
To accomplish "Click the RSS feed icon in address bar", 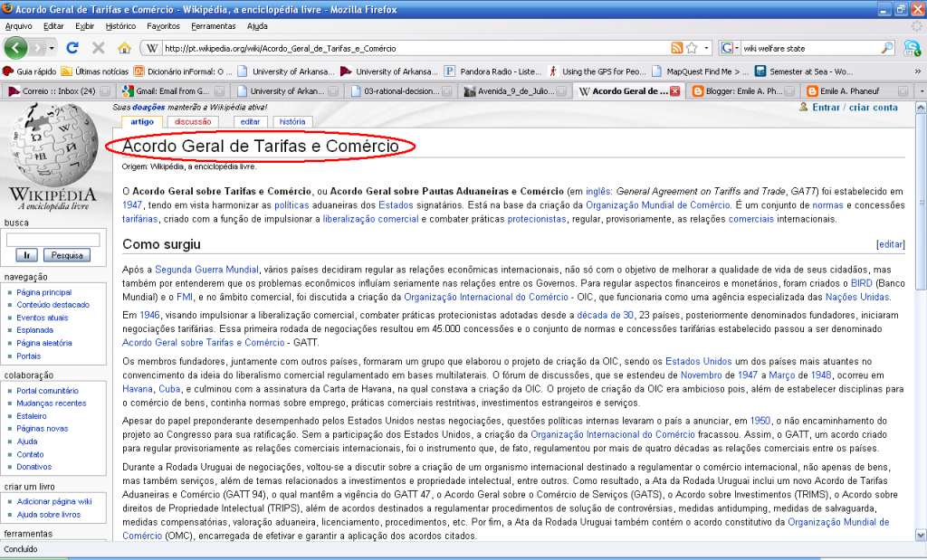I will [x=676, y=47].
